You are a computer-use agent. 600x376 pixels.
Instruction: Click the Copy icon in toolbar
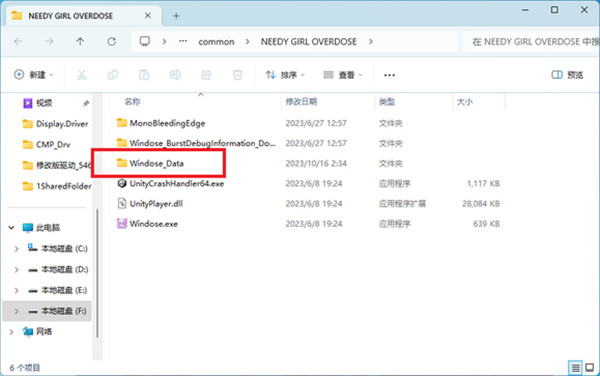click(113, 75)
